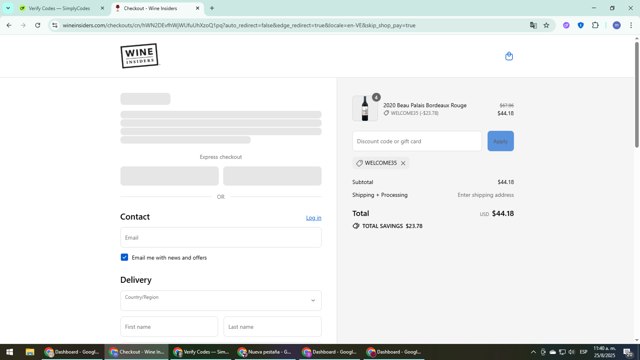Bookmark this page with star icon
640x360 pixels.
tap(546, 25)
